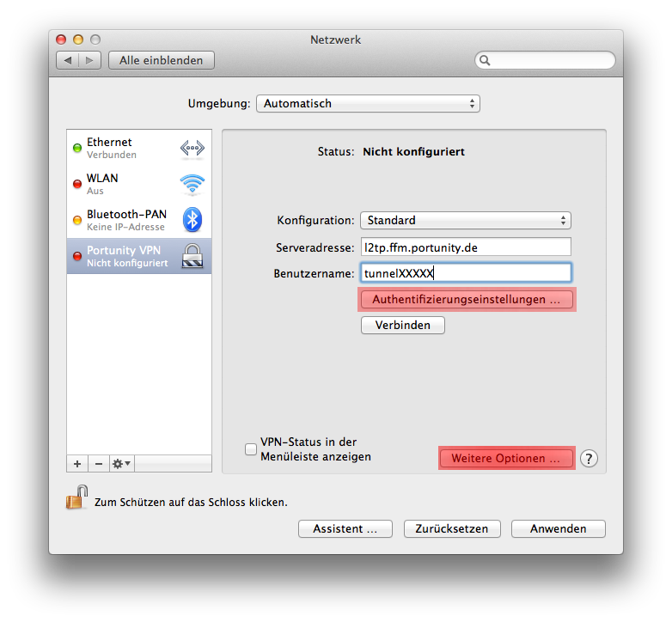
Task: Click the Serveradresse input field
Action: pos(465,247)
